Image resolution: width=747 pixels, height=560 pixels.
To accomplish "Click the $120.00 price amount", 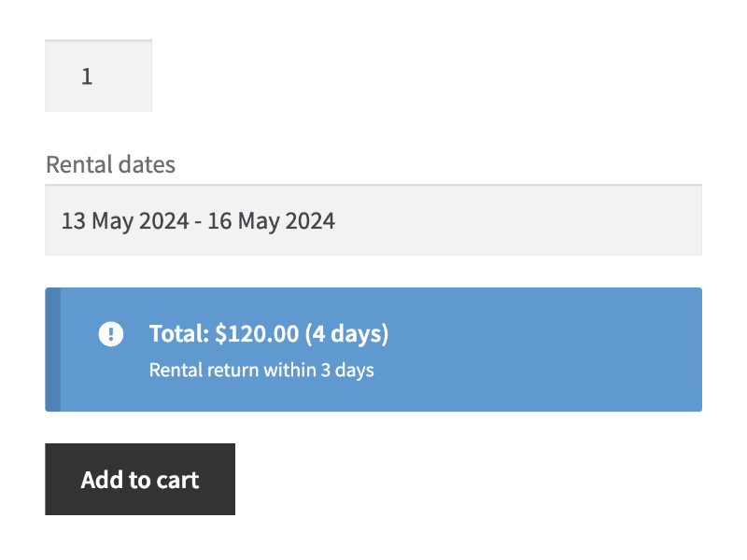I will pos(257,333).
